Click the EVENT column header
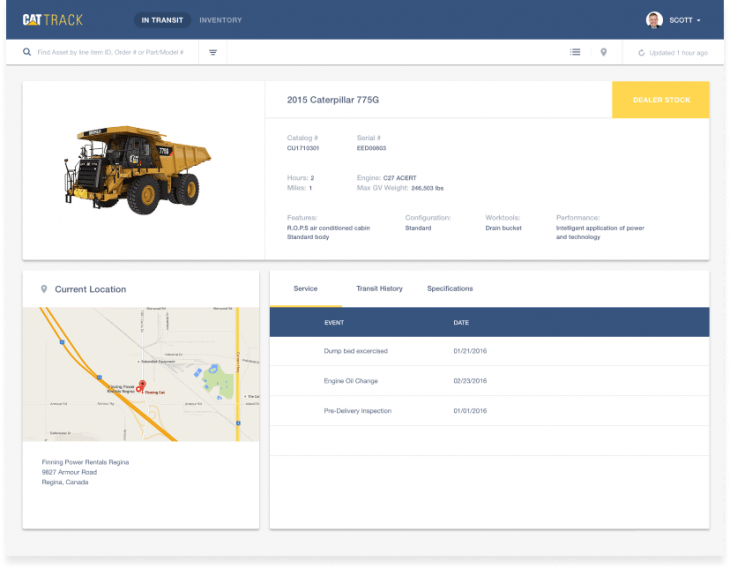Image resolution: width=730 pixels, height=569 pixels. [x=334, y=322]
